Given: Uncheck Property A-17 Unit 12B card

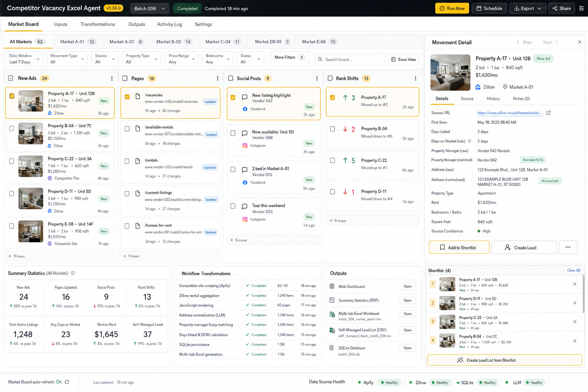Looking at the screenshot, I should [x=12, y=96].
